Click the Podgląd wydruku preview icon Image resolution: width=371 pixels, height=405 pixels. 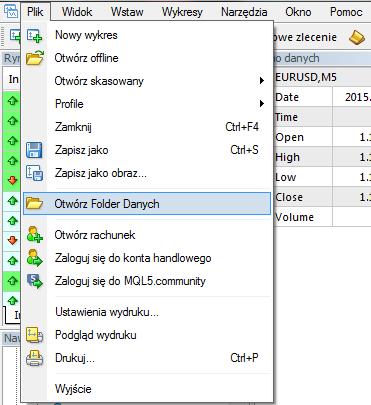[35, 335]
